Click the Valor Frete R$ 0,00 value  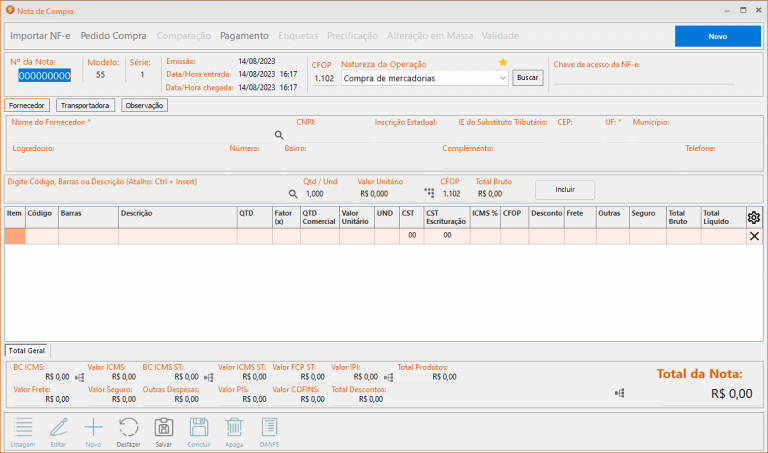coord(57,399)
